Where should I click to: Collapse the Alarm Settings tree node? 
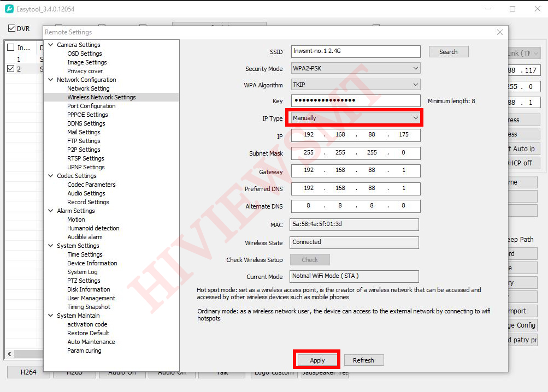point(51,211)
